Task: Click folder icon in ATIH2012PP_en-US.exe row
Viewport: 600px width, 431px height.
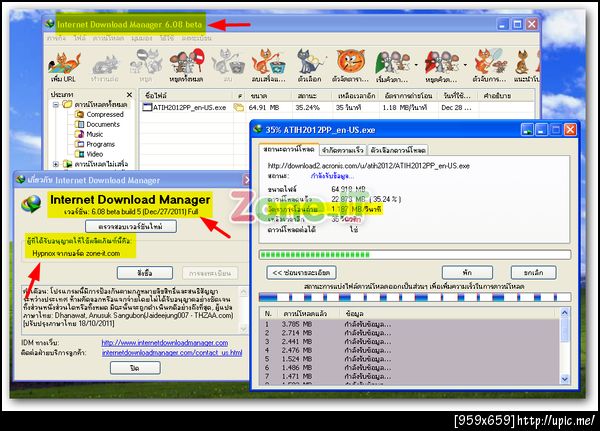Action: click(x=239, y=108)
